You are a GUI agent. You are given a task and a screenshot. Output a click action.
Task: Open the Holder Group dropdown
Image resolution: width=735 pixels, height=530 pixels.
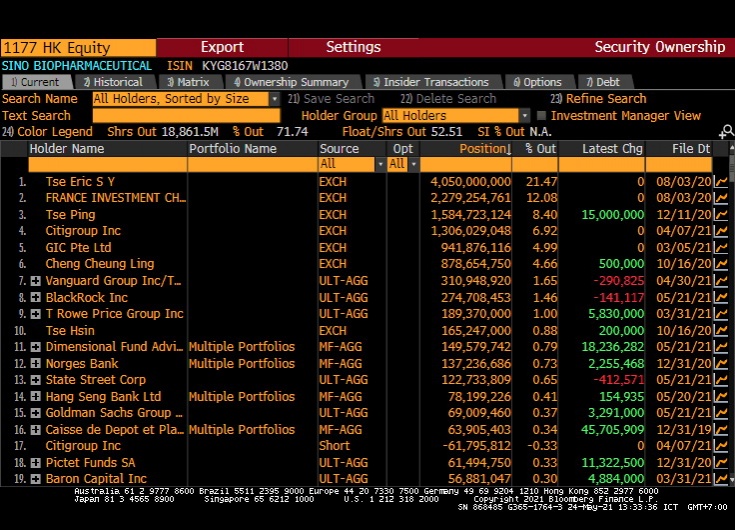(525, 116)
